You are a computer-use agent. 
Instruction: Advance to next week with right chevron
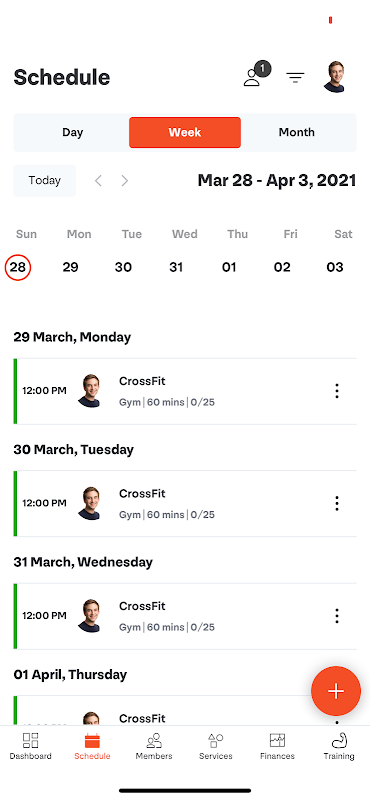[x=125, y=181]
